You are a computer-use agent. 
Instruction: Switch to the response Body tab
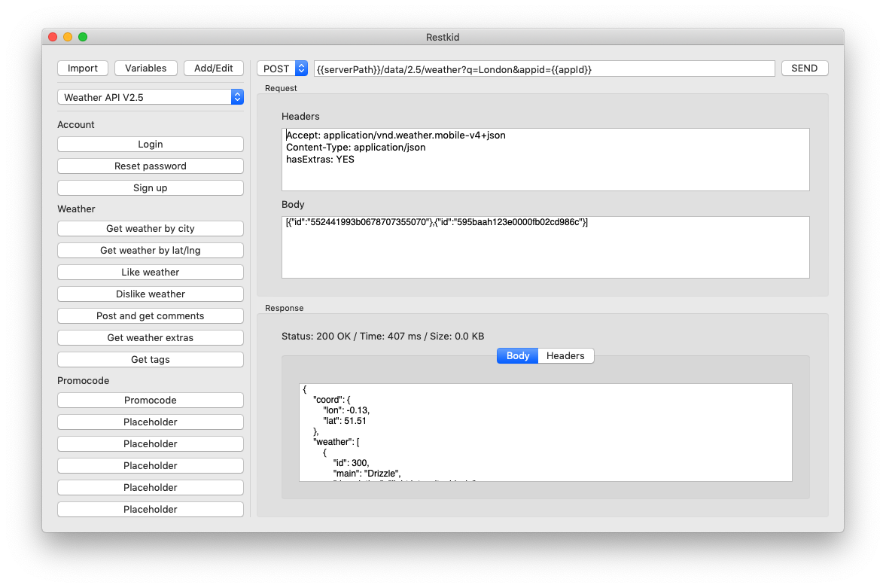click(518, 355)
